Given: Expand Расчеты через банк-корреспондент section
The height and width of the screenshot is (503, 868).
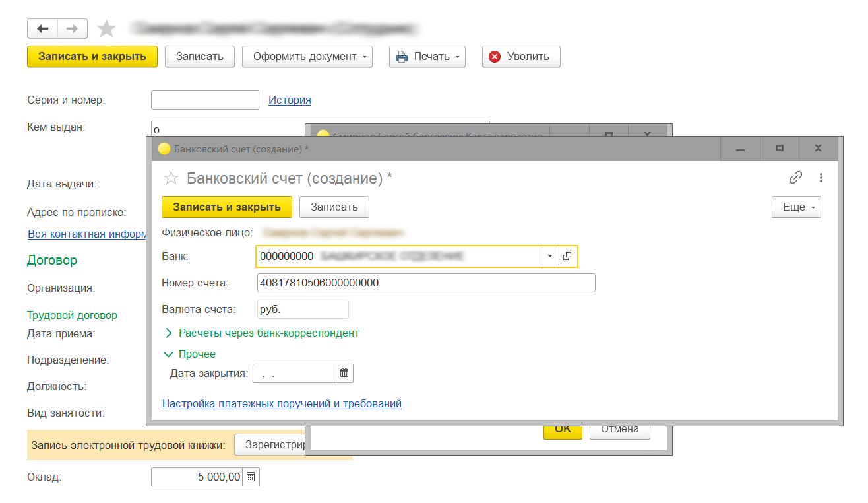Looking at the screenshot, I should (x=263, y=333).
